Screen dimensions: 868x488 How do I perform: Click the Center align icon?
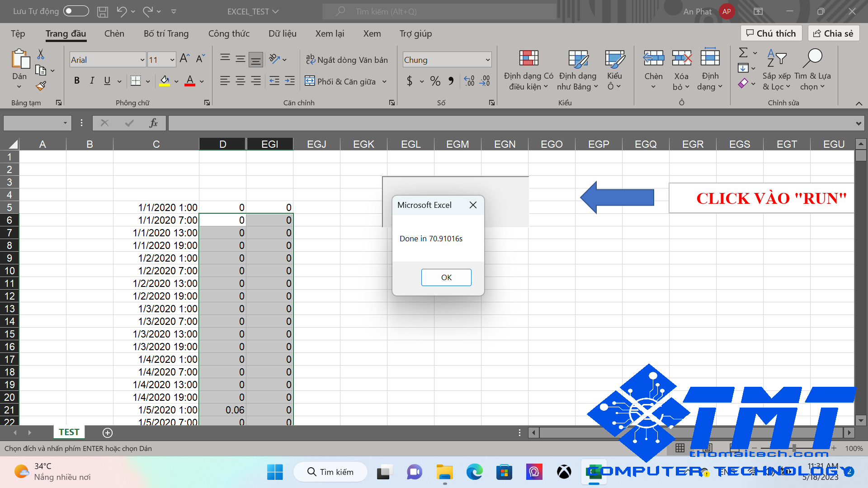click(x=240, y=81)
